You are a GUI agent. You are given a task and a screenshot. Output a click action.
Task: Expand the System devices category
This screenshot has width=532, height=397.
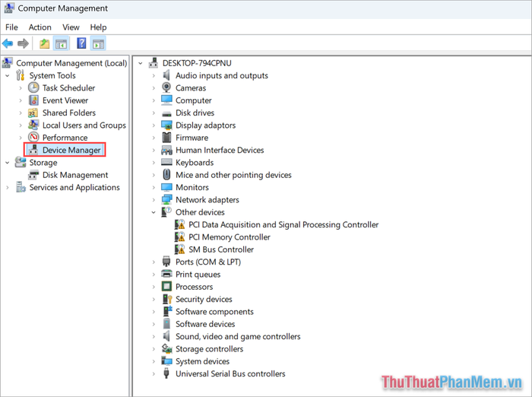(154, 361)
